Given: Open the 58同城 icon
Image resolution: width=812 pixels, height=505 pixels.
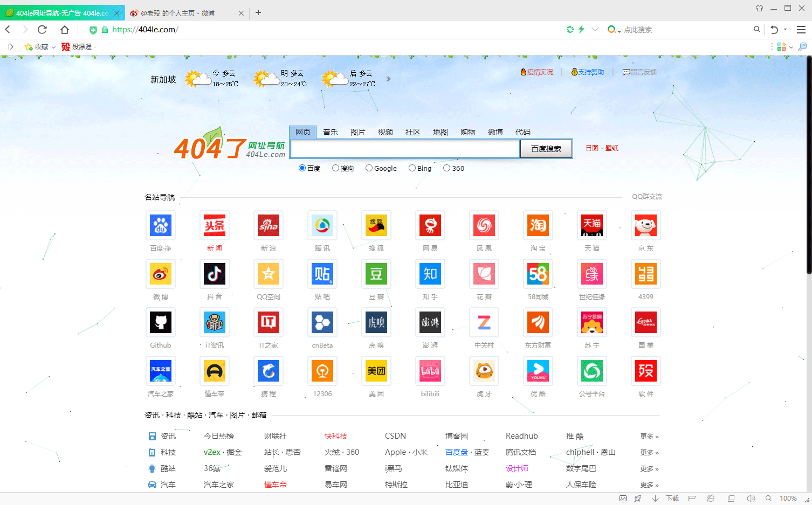Looking at the screenshot, I should pos(538,274).
